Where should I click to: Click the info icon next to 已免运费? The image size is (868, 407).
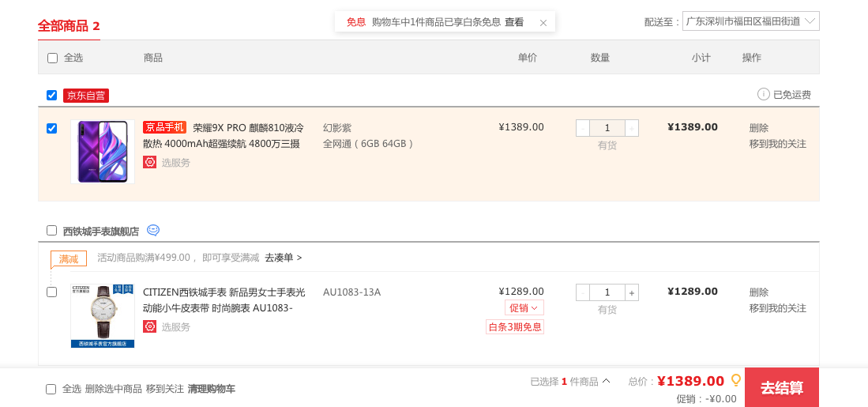763,94
